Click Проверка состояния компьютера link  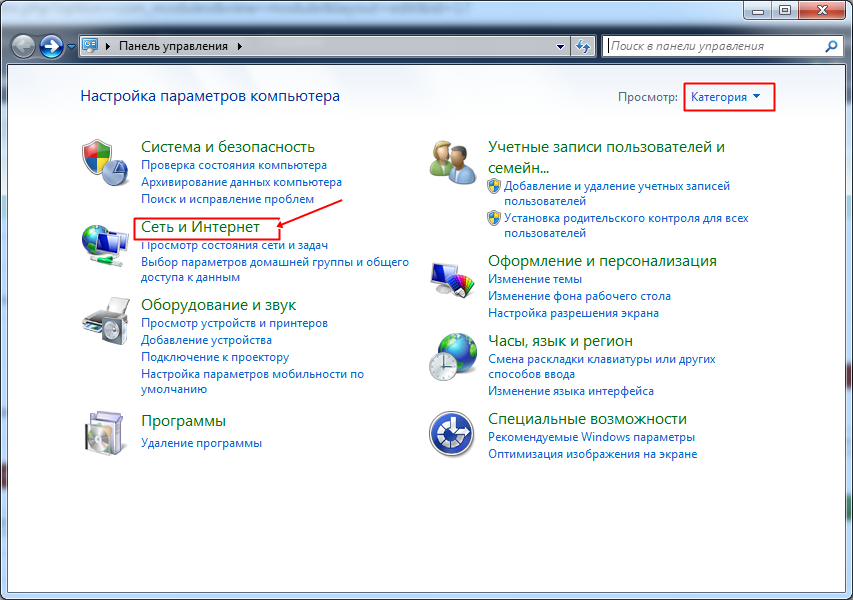[x=234, y=165]
